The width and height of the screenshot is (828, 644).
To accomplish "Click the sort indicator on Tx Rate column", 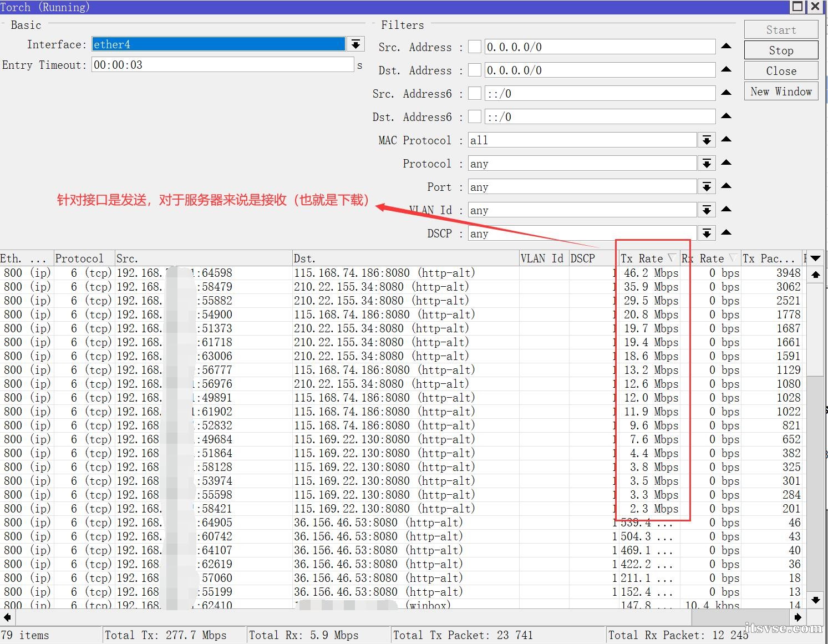I will pos(672,257).
